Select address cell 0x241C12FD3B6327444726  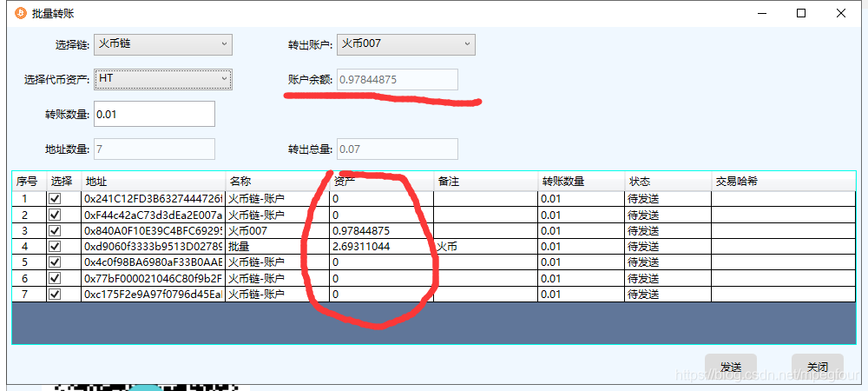pos(154,198)
